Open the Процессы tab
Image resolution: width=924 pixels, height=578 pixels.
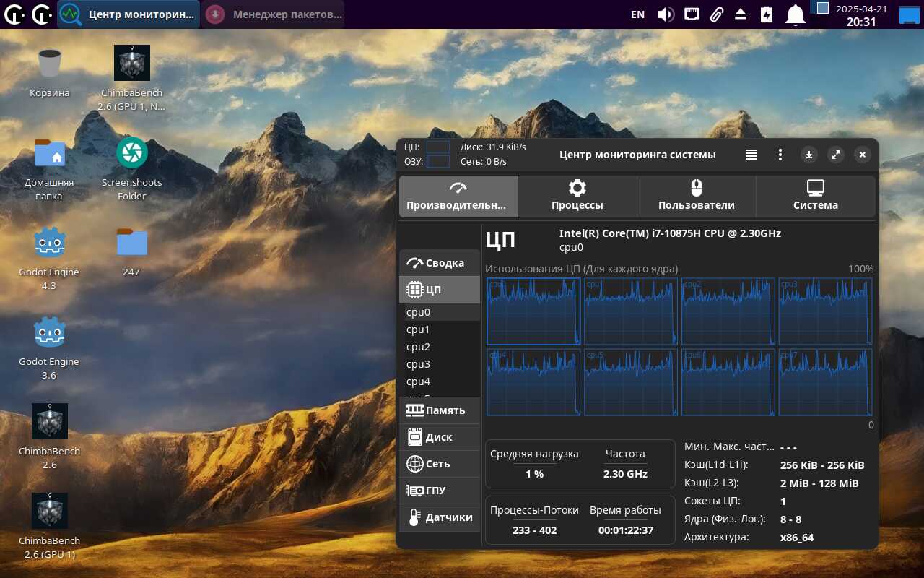[577, 197]
